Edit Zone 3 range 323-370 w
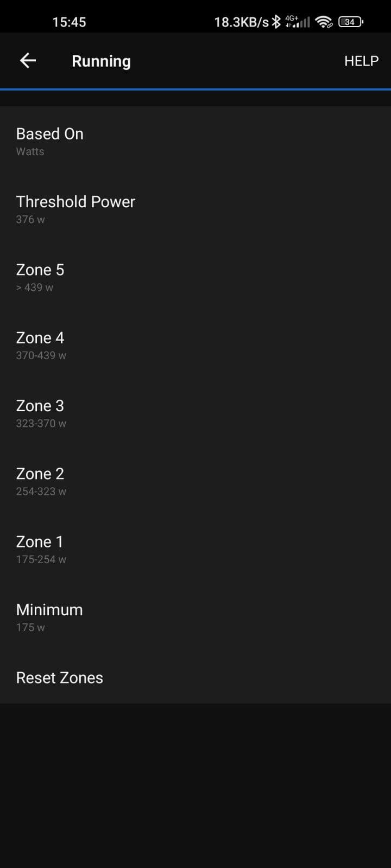This screenshot has width=391, height=868. (195, 413)
